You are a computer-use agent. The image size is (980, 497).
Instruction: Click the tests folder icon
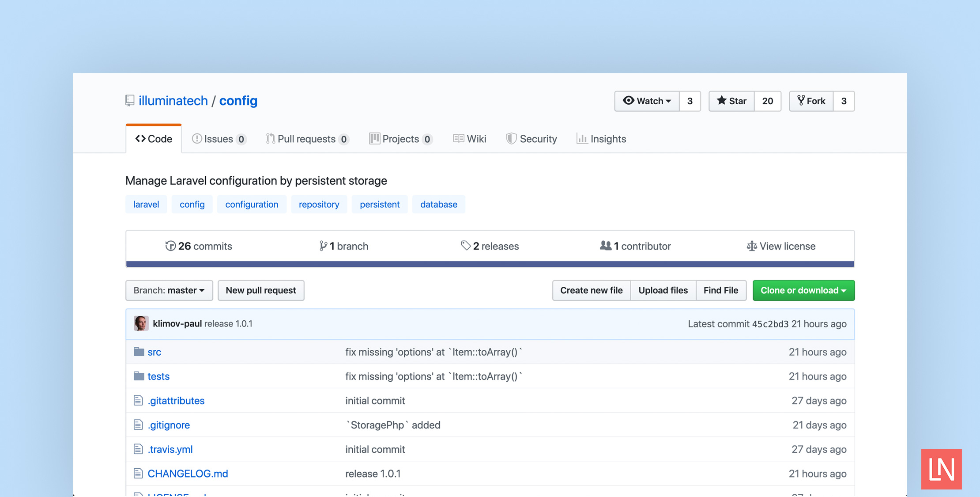139,376
